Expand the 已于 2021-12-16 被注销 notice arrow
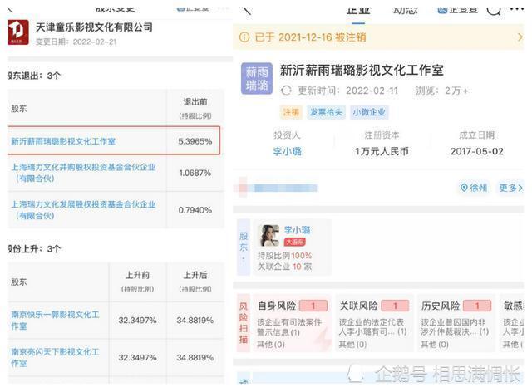Viewport: 532px width, 392px height. (520, 37)
